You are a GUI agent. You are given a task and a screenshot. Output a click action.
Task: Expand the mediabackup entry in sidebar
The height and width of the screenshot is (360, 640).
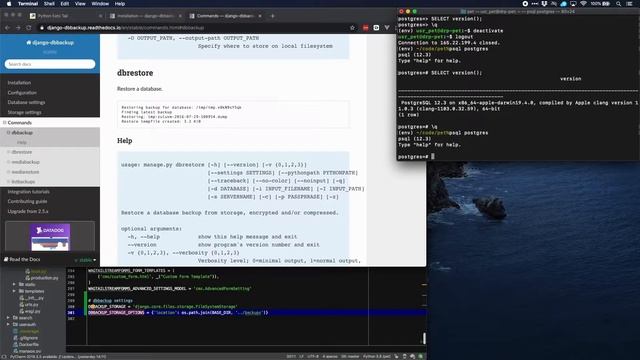[9, 162]
